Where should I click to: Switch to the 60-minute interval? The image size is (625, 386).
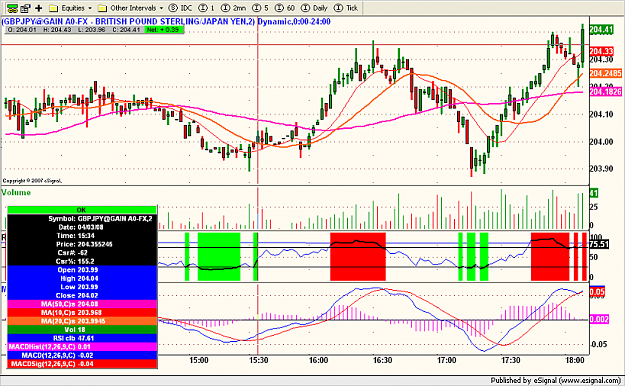point(285,8)
